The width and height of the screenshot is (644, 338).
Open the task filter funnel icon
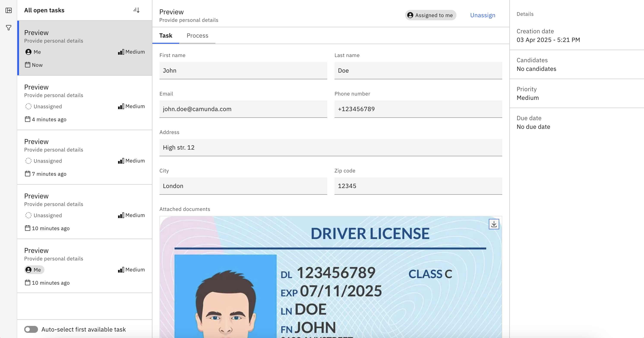pyautogui.click(x=8, y=27)
